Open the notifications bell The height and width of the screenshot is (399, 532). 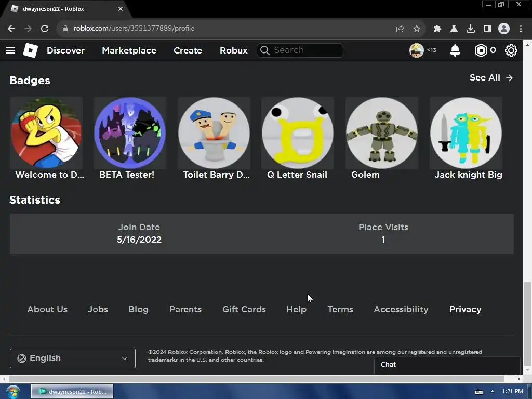(x=455, y=50)
